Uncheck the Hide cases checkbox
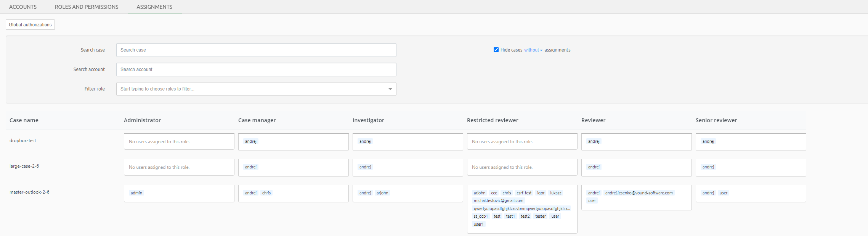868x236 pixels. tap(496, 50)
